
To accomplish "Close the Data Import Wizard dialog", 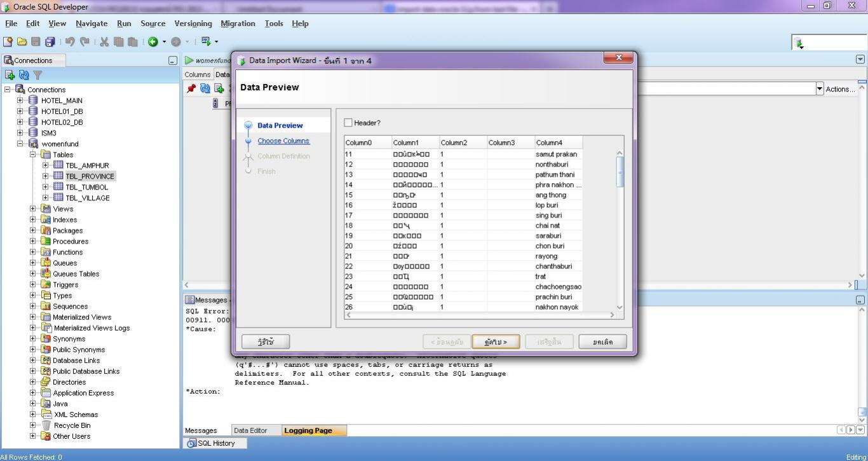I will point(618,58).
